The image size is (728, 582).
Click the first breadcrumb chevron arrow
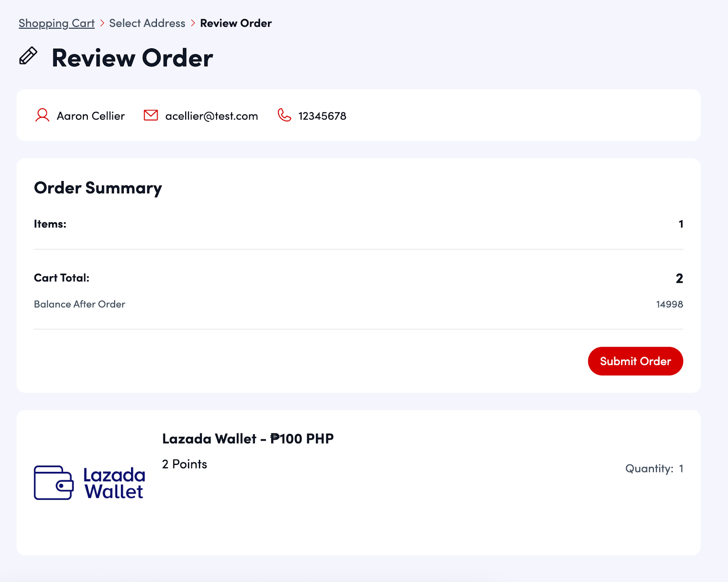tap(102, 23)
